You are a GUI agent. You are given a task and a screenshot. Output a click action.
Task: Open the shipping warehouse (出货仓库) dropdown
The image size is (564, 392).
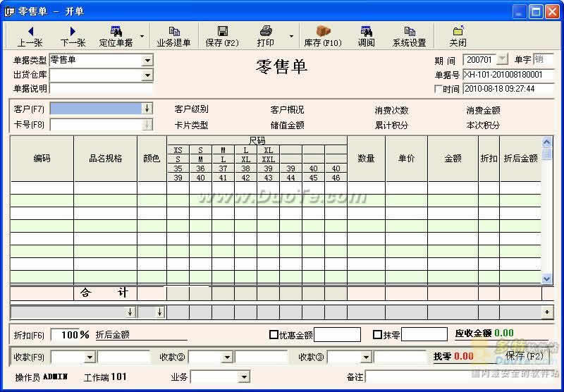coord(147,75)
